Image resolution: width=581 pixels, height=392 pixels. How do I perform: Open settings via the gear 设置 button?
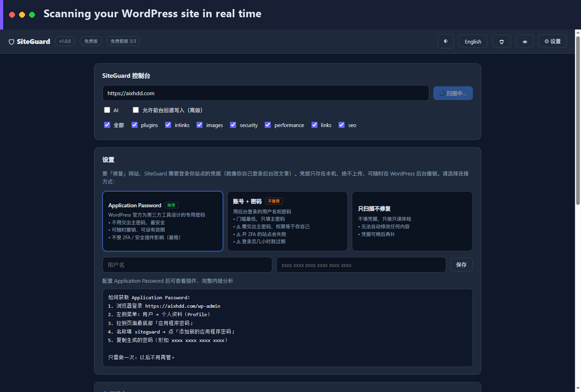point(552,41)
